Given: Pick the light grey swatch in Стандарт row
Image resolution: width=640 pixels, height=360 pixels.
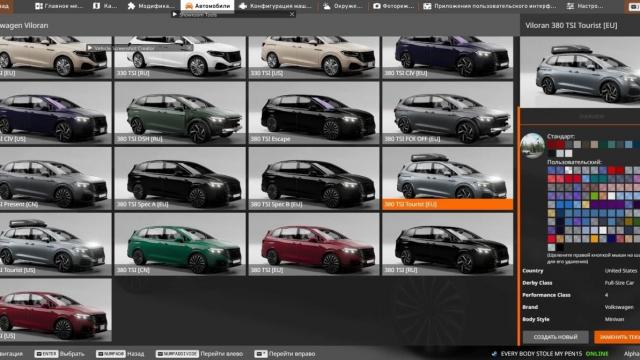Looking at the screenshot, I should click(577, 144).
